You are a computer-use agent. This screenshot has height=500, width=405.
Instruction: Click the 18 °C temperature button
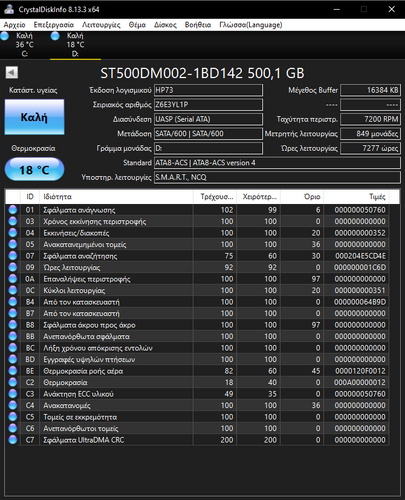[34, 170]
